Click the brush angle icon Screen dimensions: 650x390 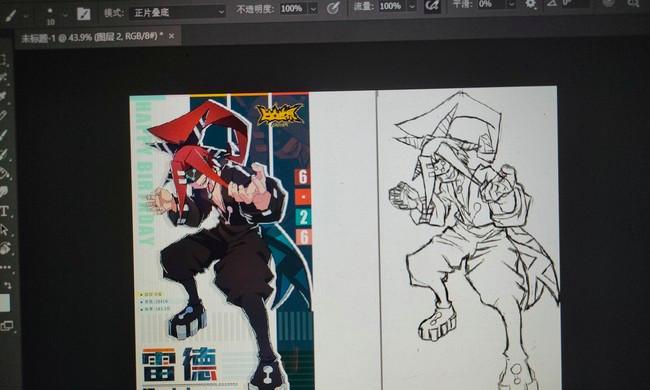coord(552,3)
